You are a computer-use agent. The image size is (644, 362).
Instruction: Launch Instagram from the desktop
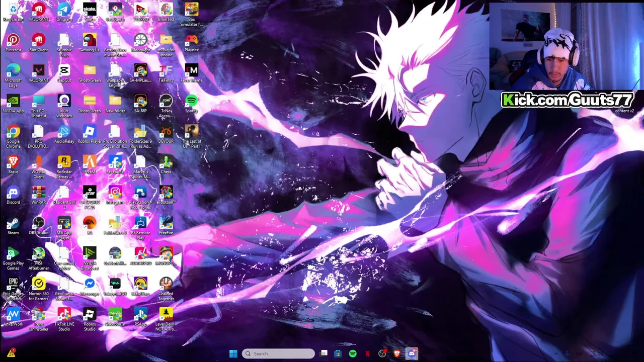[x=115, y=196]
